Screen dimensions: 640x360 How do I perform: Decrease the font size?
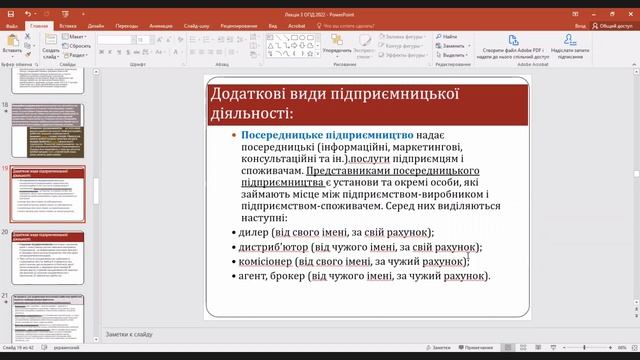pyautogui.click(x=169, y=40)
